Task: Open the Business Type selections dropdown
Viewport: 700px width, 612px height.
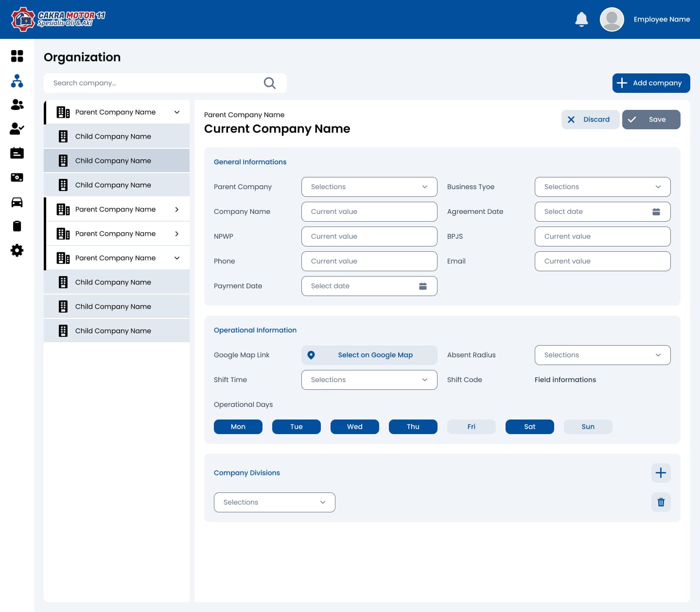Action: pos(603,187)
